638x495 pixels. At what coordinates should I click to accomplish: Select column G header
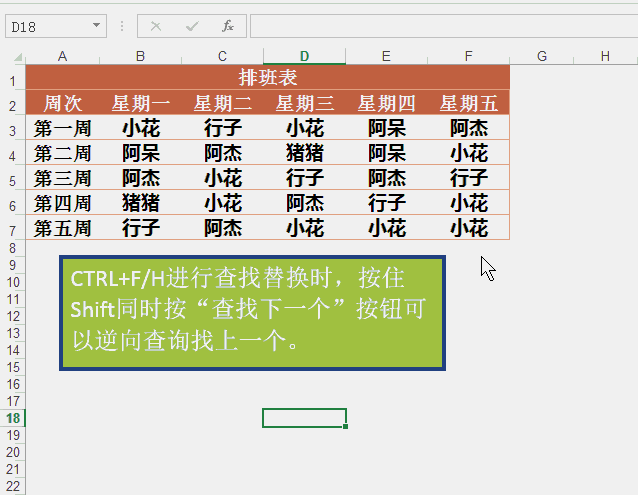point(542,56)
